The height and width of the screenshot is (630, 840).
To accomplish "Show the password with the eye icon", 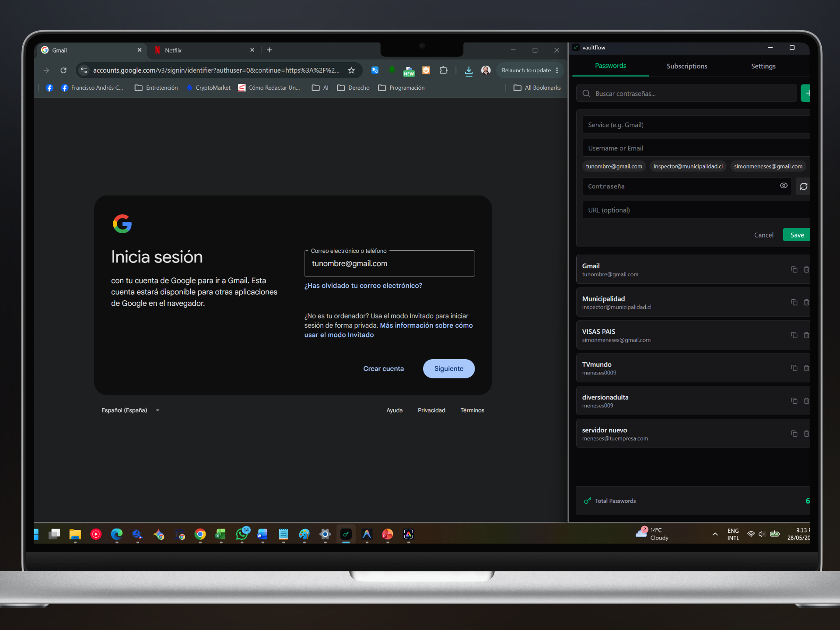I will point(784,186).
